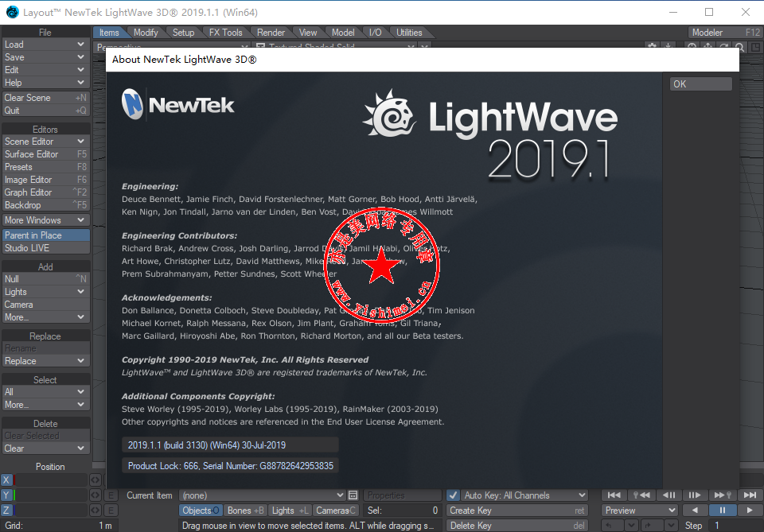Play the animation forward

point(750,510)
